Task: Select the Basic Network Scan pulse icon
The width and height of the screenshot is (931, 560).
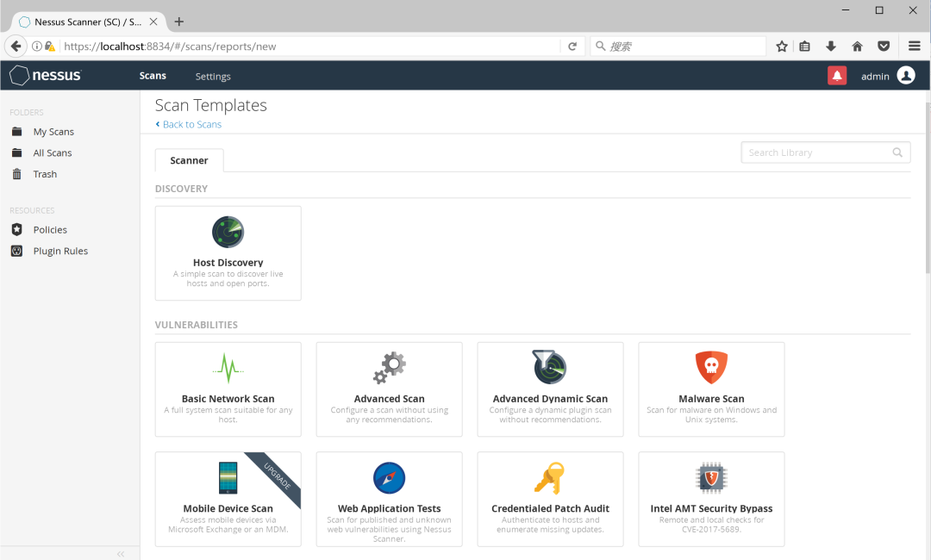Action: tap(228, 368)
